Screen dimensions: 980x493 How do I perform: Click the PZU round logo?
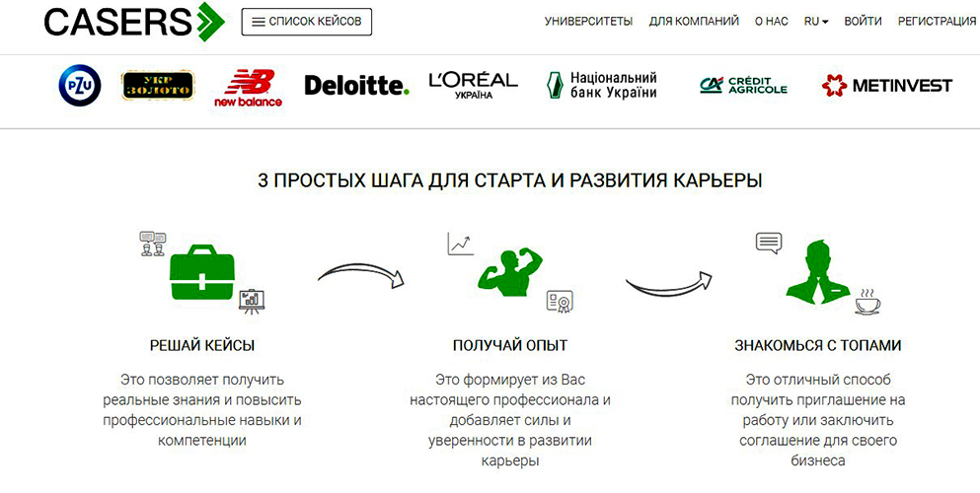80,86
